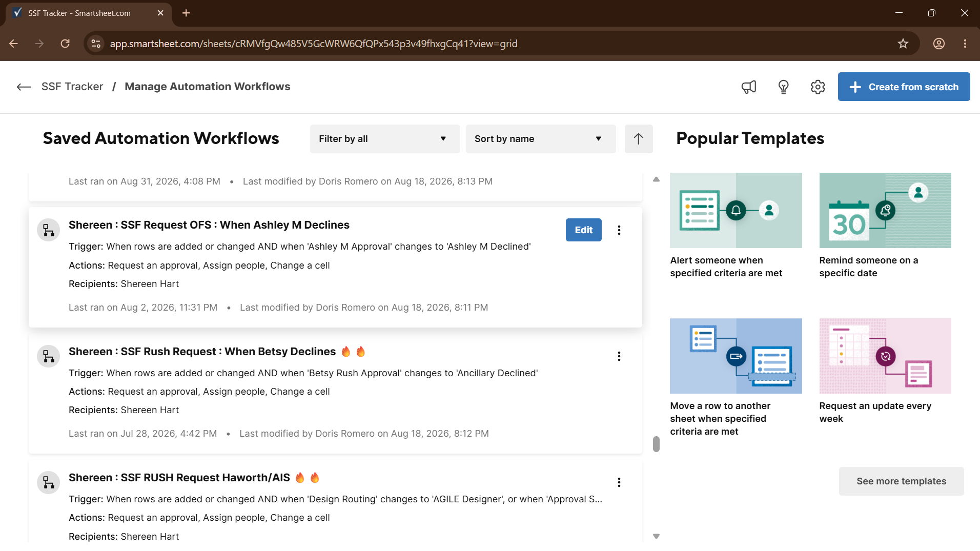Select the SSF Tracker browser tab

point(88,13)
